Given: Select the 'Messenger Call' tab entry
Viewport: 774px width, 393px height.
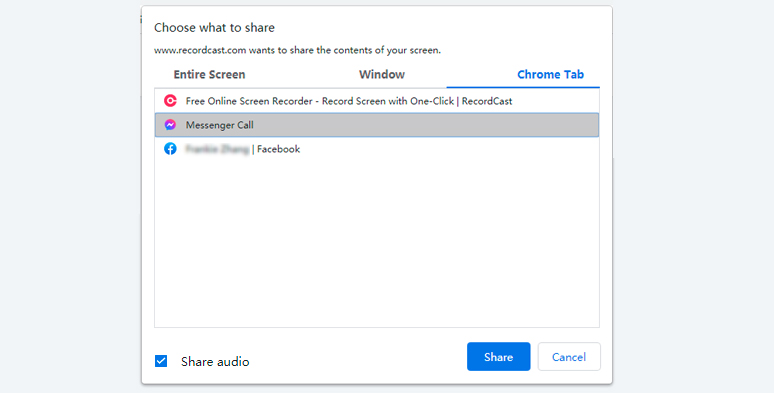Looking at the screenshot, I should 377,125.
